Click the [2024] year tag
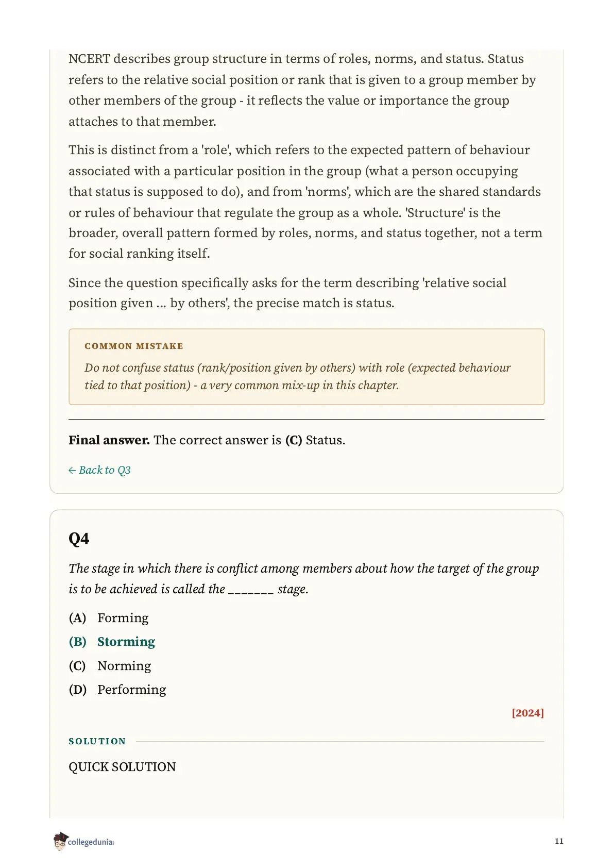The image size is (613, 868). pyautogui.click(x=527, y=713)
